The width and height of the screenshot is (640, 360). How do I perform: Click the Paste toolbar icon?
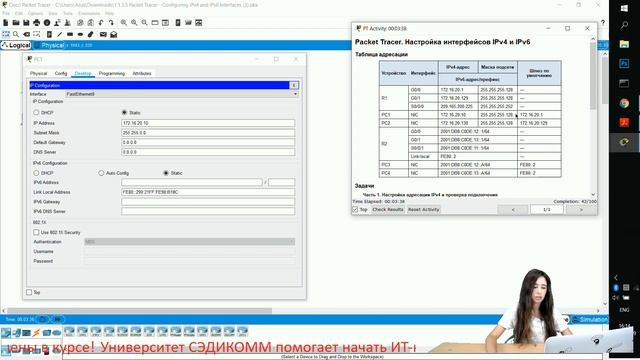(91, 23)
